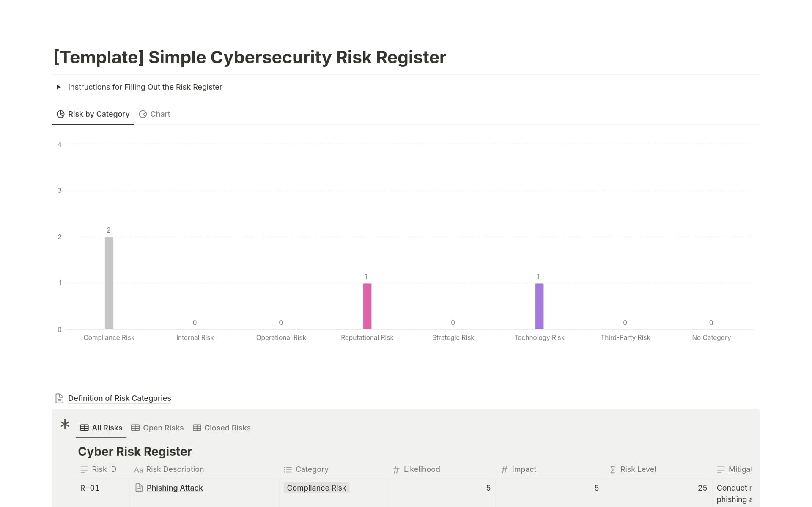Click the list icon in Category header
The height and width of the screenshot is (507, 812).
[x=287, y=469]
